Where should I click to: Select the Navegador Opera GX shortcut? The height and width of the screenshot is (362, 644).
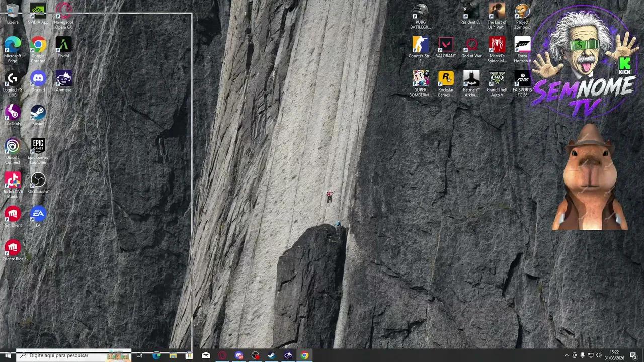[x=63, y=16]
